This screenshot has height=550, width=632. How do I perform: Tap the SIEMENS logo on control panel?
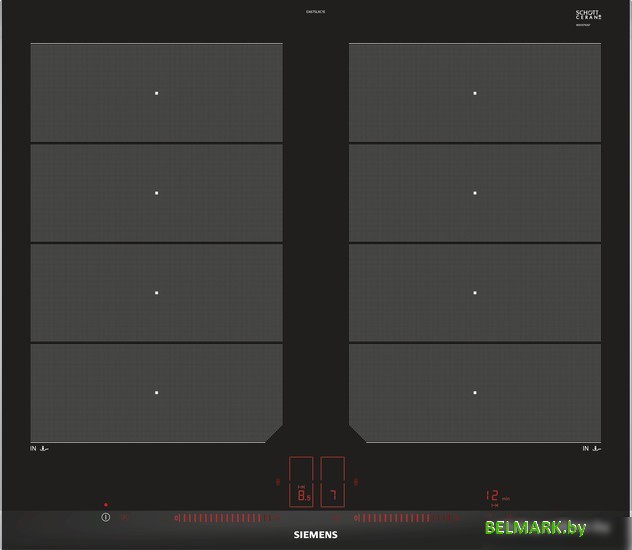pos(315,535)
